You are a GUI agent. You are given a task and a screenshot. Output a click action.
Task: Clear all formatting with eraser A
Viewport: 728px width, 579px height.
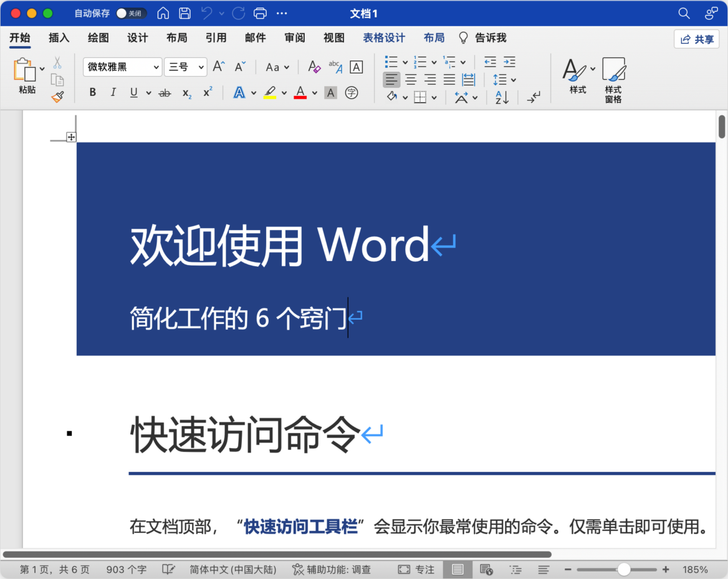[x=314, y=67]
